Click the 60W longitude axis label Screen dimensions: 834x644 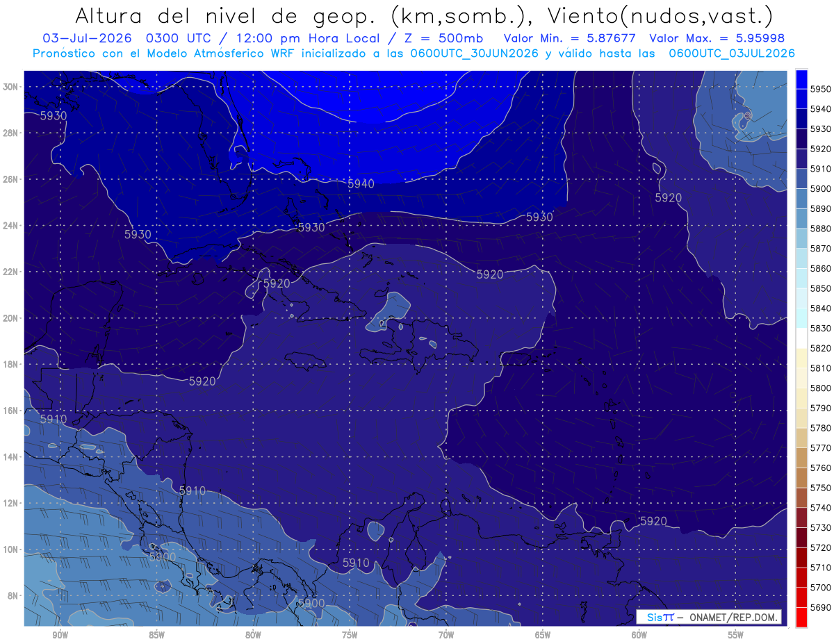pyautogui.click(x=639, y=635)
